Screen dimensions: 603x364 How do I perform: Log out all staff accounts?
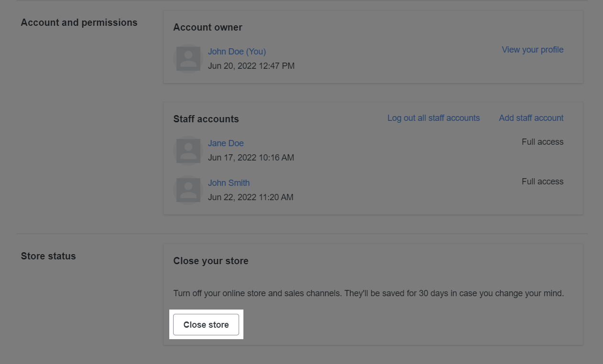coord(433,118)
